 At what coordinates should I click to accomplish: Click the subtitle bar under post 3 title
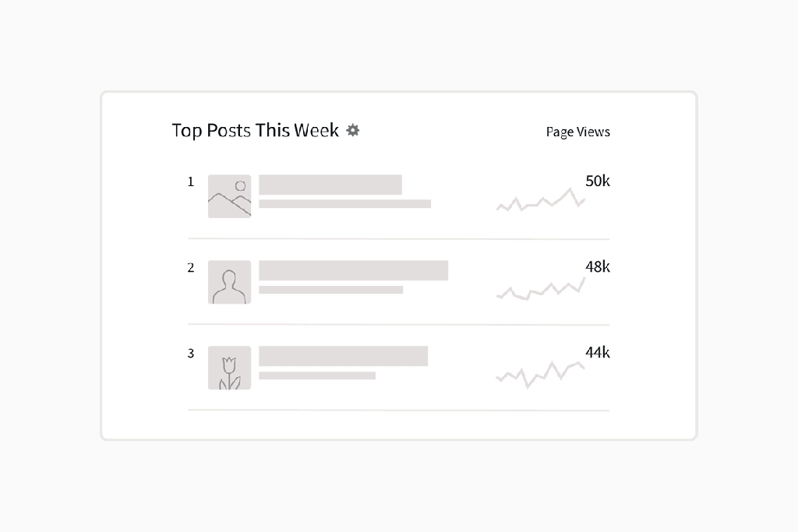pos(317,375)
